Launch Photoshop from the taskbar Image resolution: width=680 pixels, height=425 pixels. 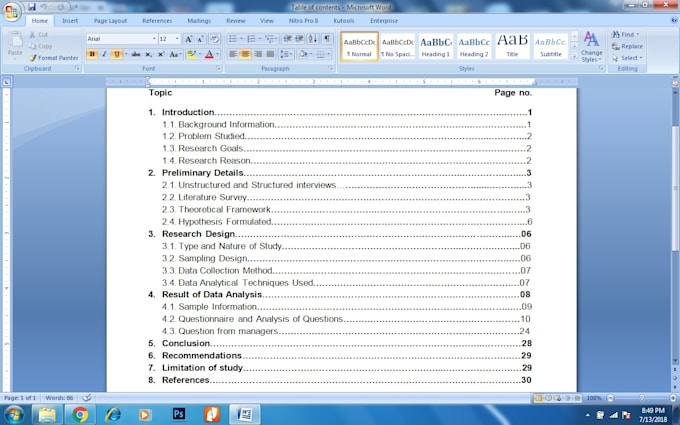pyautogui.click(x=179, y=413)
